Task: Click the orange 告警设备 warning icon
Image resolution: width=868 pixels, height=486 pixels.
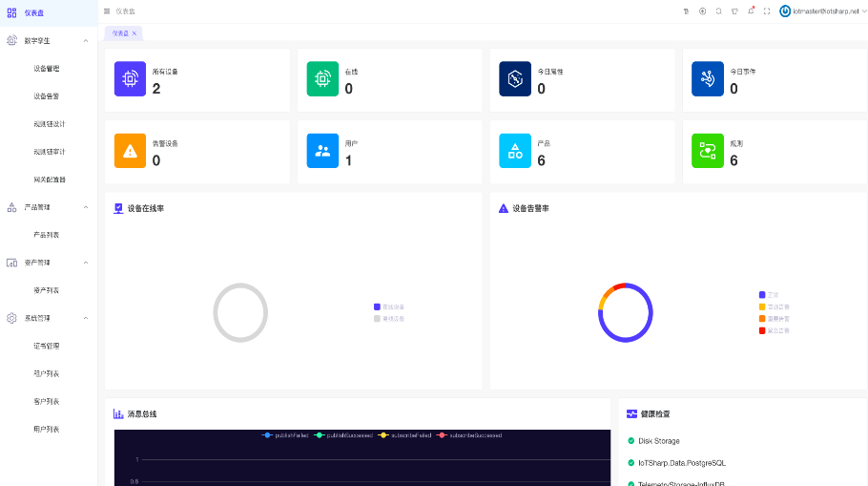Action: click(130, 151)
